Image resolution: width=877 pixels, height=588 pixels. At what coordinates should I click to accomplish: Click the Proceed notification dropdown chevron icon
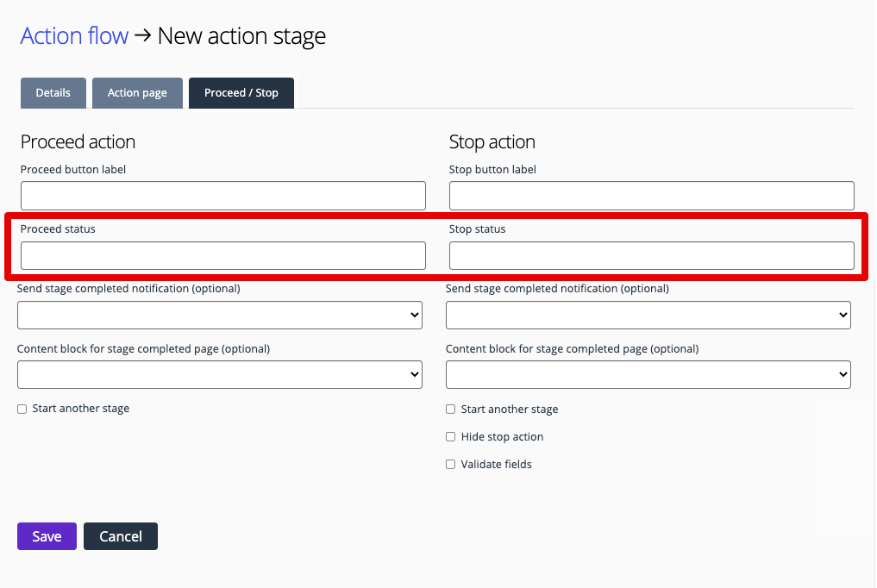point(414,315)
